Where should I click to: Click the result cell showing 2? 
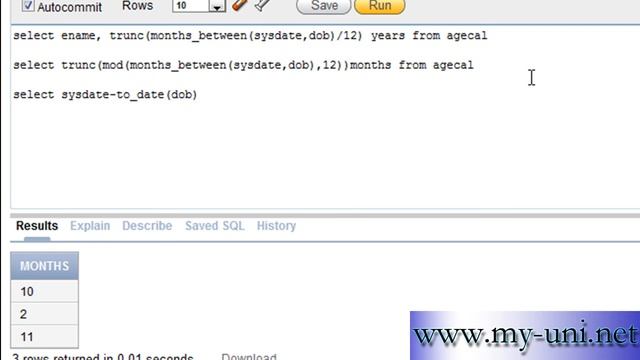tap(44, 314)
